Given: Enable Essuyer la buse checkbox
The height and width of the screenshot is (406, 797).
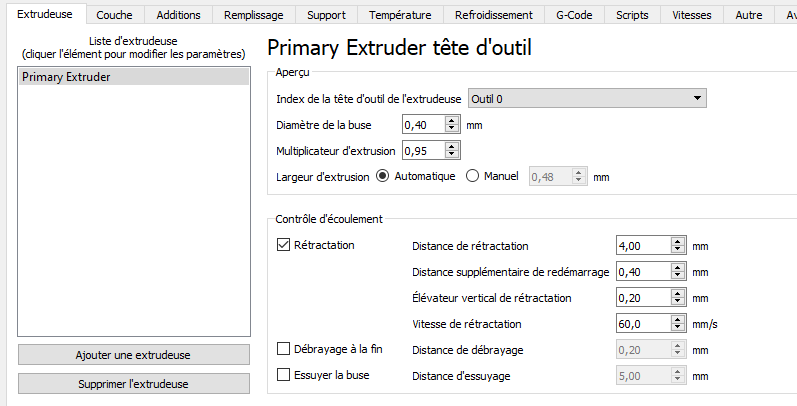Looking at the screenshot, I should point(283,375).
